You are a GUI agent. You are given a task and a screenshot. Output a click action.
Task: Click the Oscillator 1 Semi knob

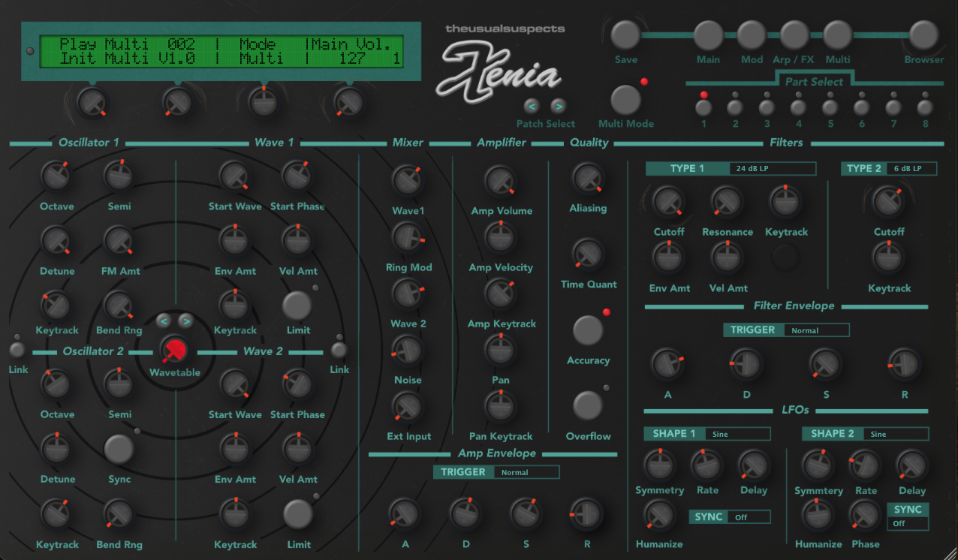119,176
